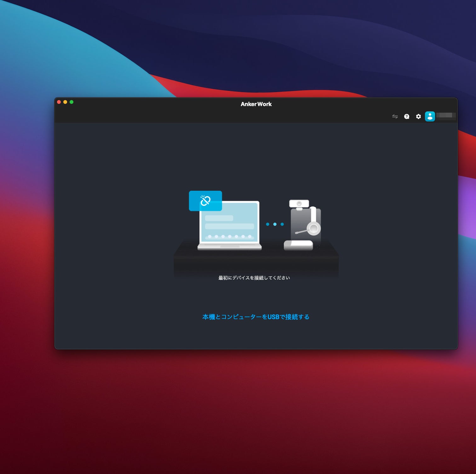Click the connect device first message
The width and height of the screenshot is (476, 474).
pyautogui.click(x=254, y=278)
